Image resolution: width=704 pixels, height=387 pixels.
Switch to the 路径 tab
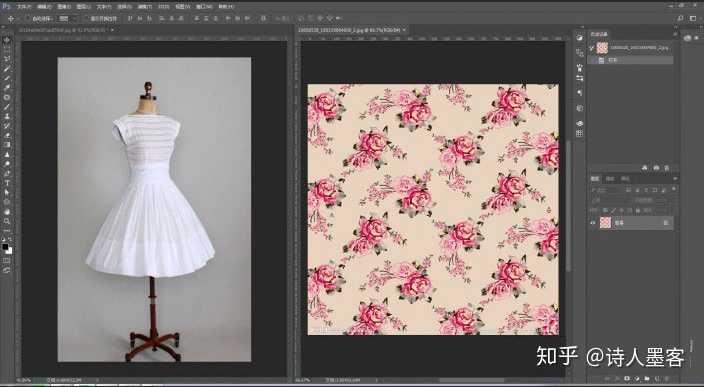[625, 179]
